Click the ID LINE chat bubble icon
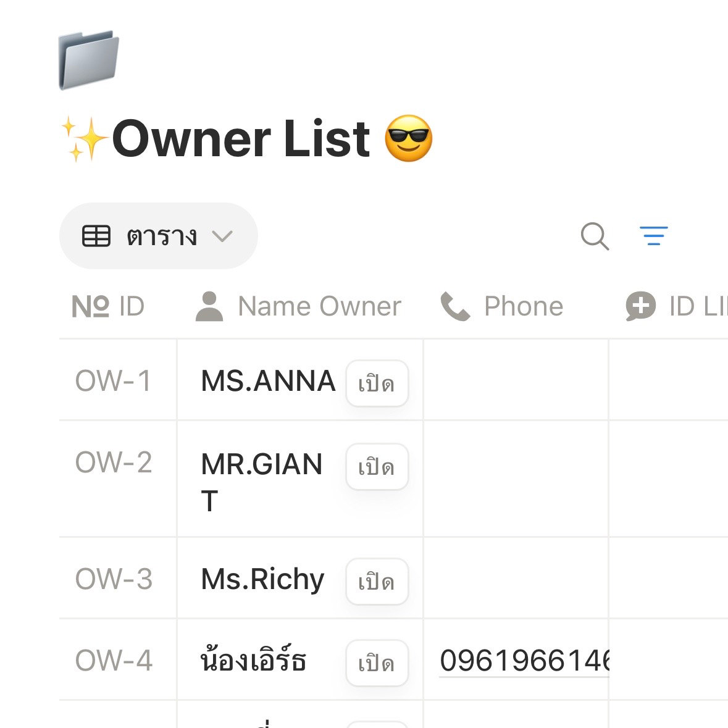Screen dimensions: 728x728 coord(641,306)
